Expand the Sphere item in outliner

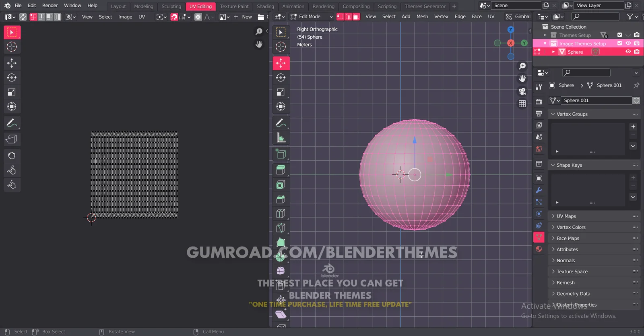tap(553, 52)
